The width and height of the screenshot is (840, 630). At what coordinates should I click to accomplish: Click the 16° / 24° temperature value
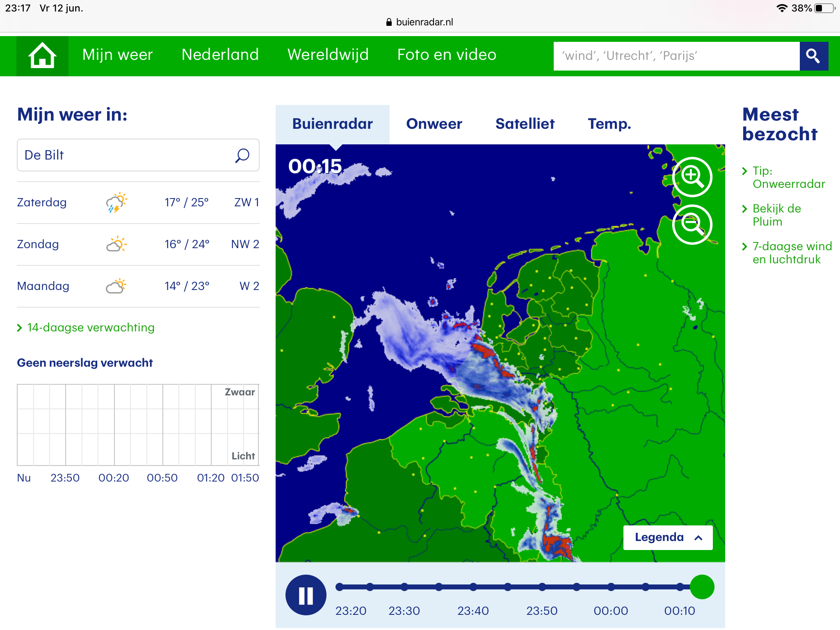[x=187, y=244]
